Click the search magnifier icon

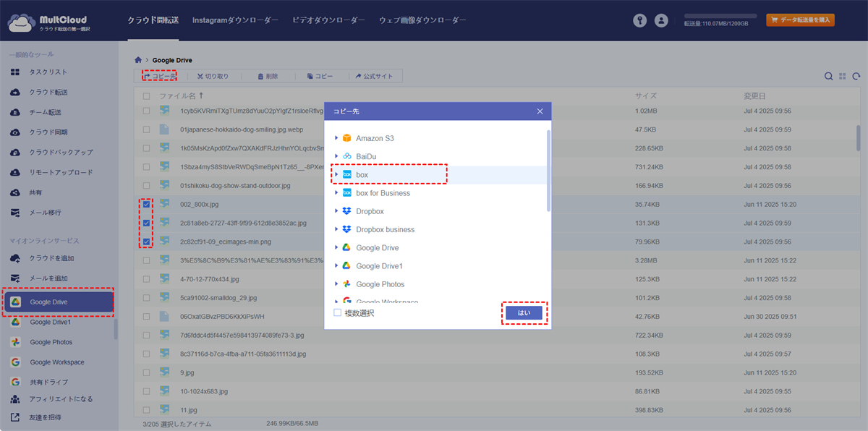[x=829, y=76]
